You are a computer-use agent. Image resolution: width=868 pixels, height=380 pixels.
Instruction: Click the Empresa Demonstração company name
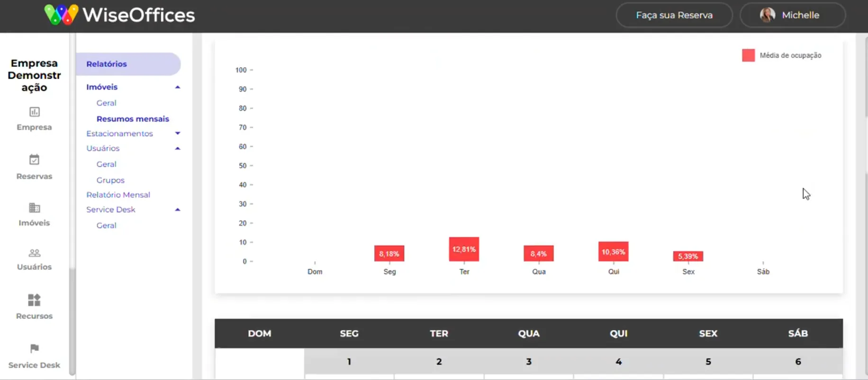[x=34, y=75]
